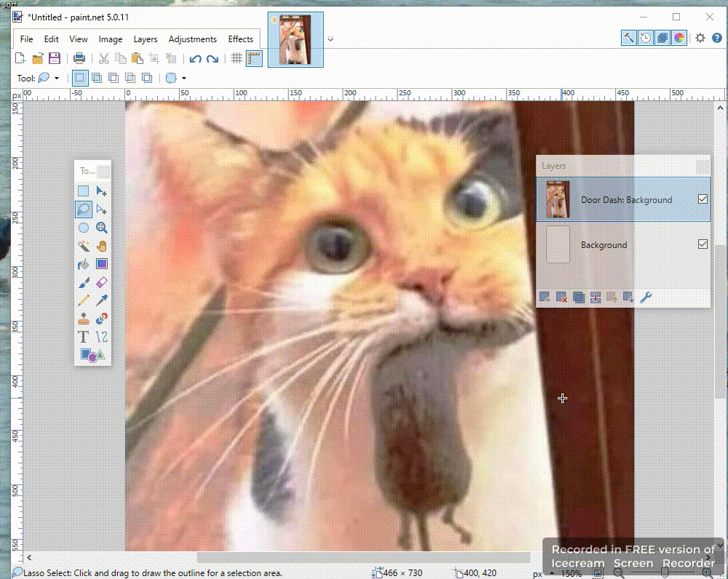
Task: Cut selection with the scissors icon
Action: tap(103, 58)
